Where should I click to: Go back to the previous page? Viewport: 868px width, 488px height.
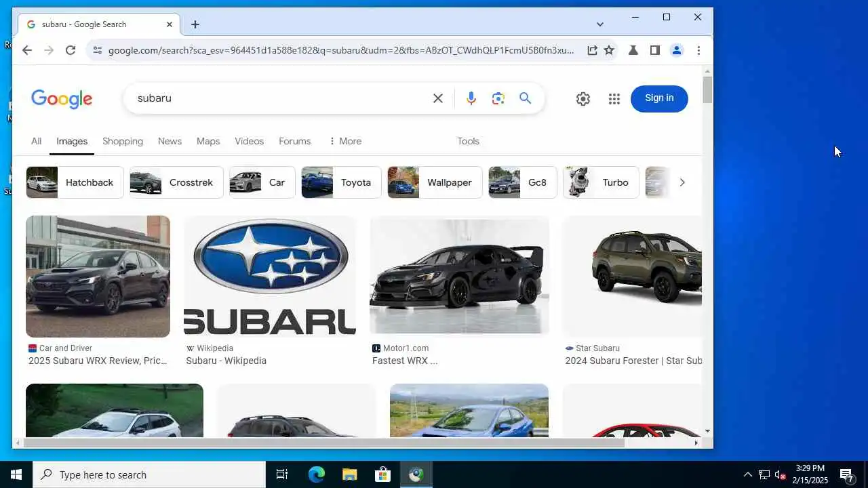tap(27, 50)
